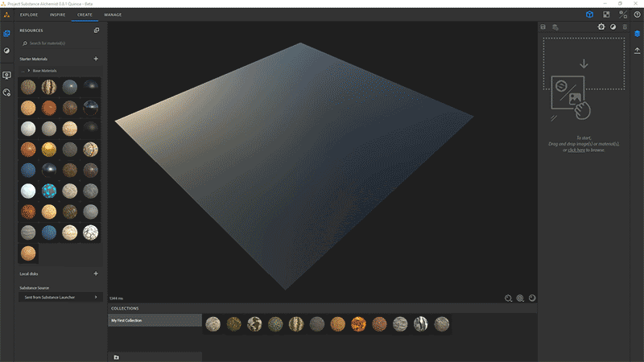Select the last gray material in the collection row

coord(441,324)
